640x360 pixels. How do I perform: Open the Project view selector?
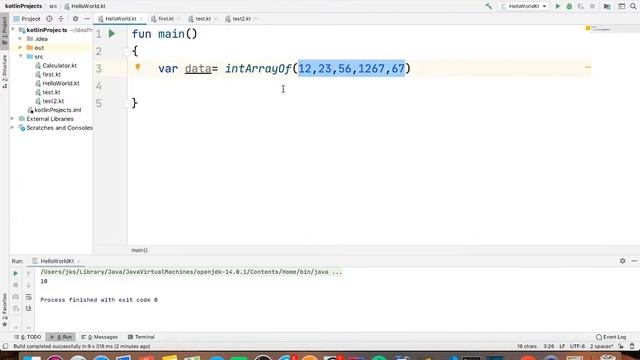[27, 19]
